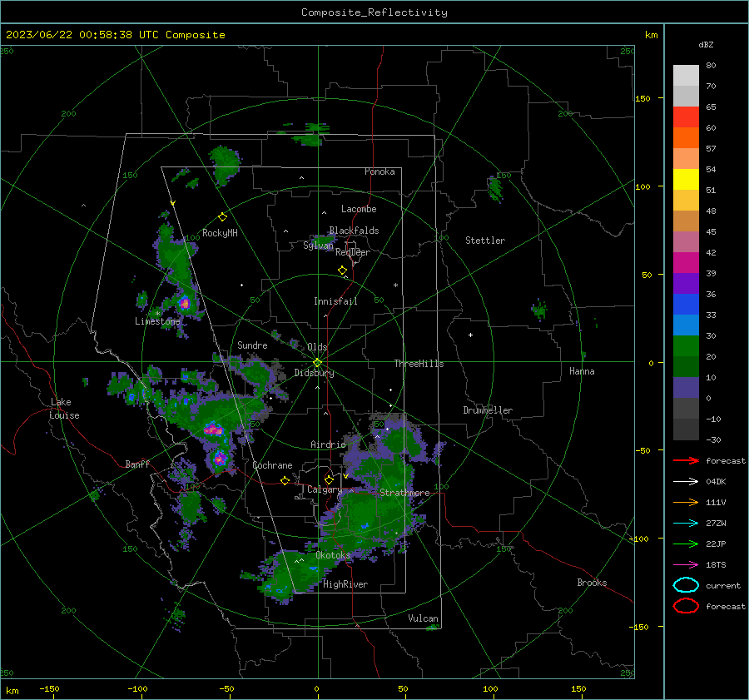Click the Brooks label

point(592,583)
